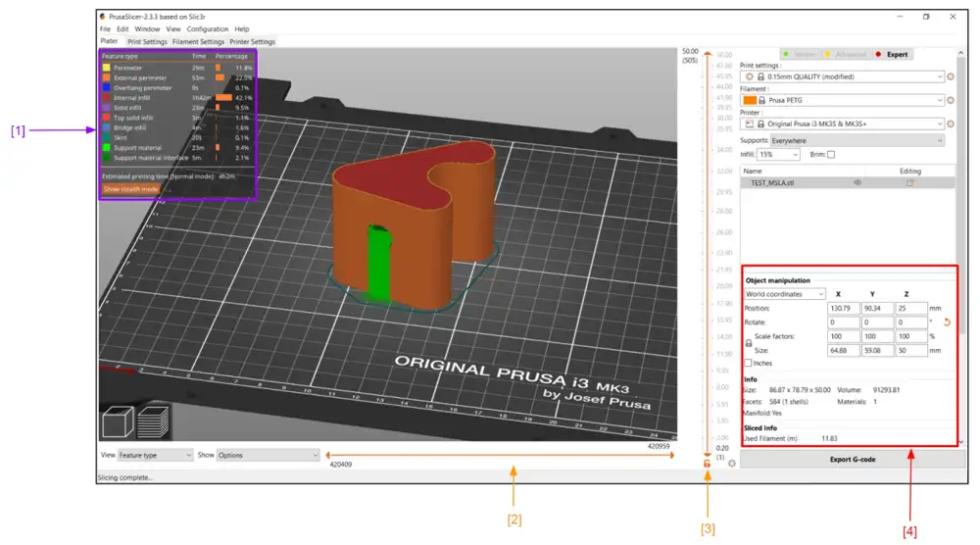Open the Configuration menu
980x545 pixels.
pos(208,29)
